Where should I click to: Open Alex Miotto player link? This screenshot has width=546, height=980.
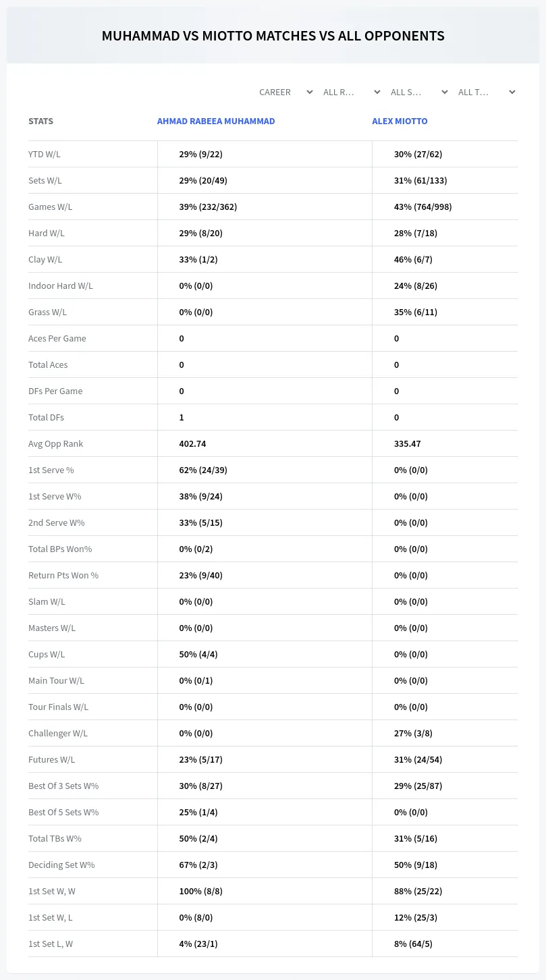coord(400,121)
